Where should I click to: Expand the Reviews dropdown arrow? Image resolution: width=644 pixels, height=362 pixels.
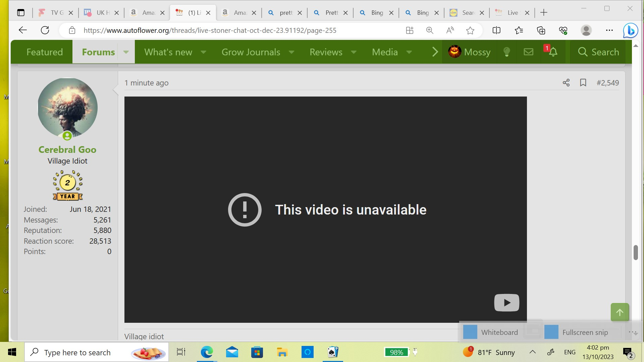tap(354, 52)
